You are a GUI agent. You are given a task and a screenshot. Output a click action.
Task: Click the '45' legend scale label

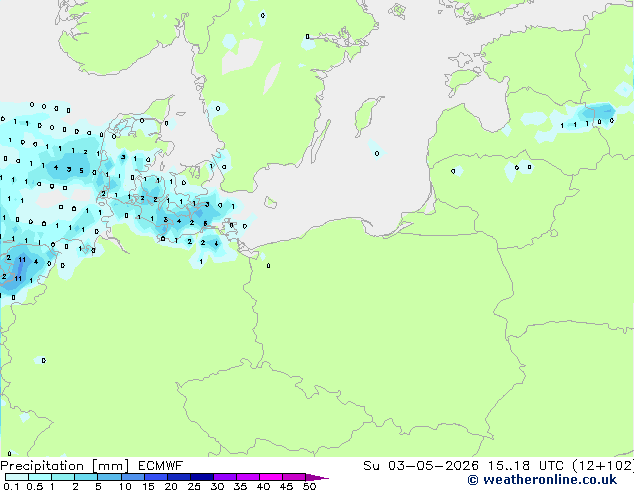[286, 486]
